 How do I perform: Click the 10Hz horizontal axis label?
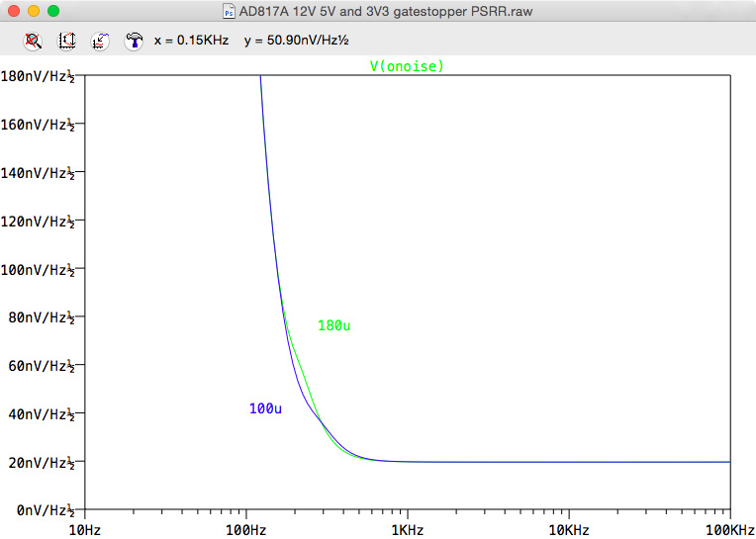[x=85, y=531]
